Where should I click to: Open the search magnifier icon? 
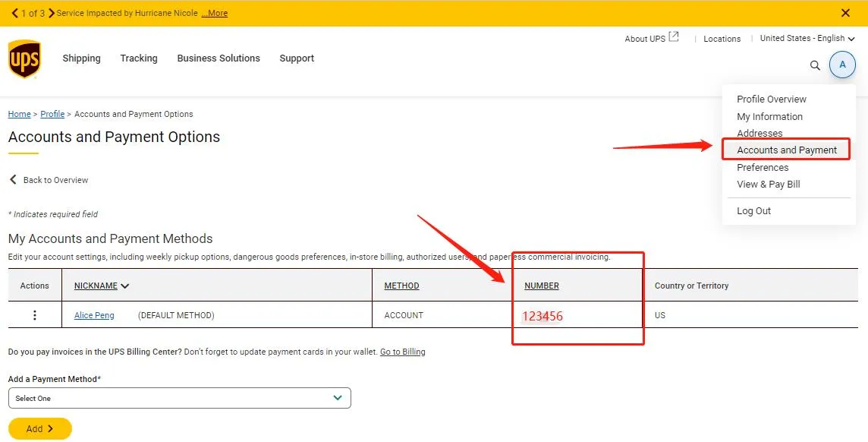coord(815,65)
